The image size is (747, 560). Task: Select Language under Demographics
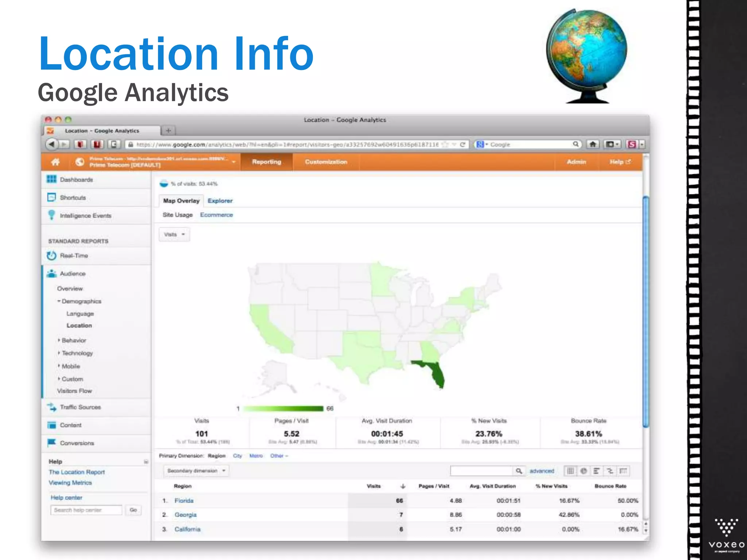point(80,314)
